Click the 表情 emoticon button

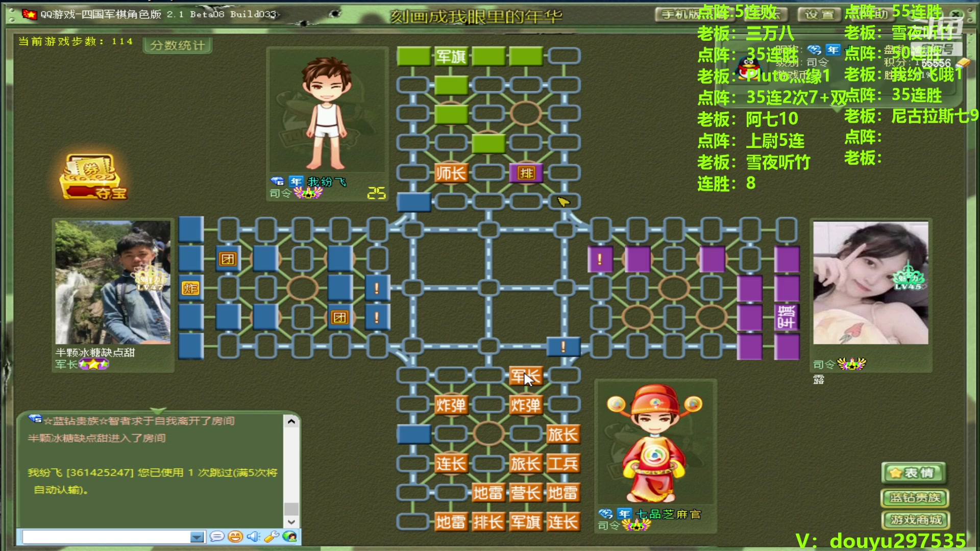[914, 473]
